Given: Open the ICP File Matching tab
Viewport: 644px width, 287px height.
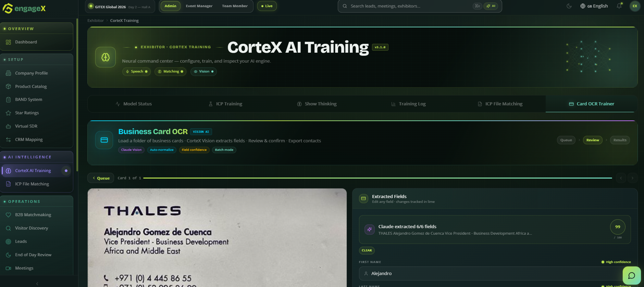Looking at the screenshot, I should [x=500, y=104].
